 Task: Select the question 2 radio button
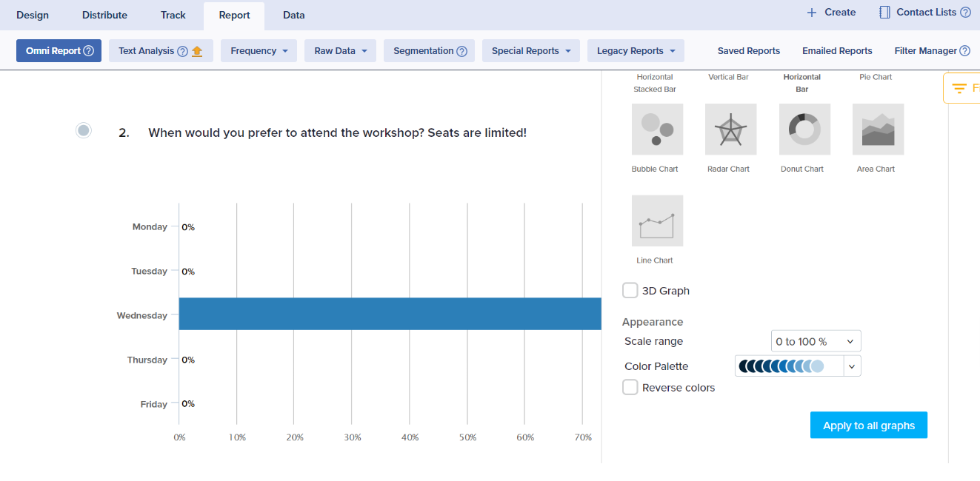[x=84, y=130]
